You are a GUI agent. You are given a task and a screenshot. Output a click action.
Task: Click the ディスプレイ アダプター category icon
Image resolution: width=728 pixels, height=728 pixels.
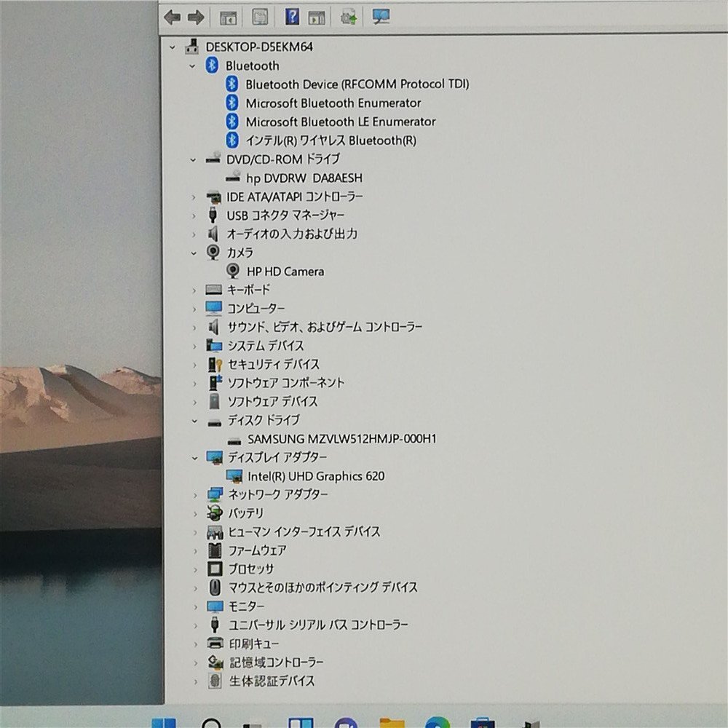point(215,458)
